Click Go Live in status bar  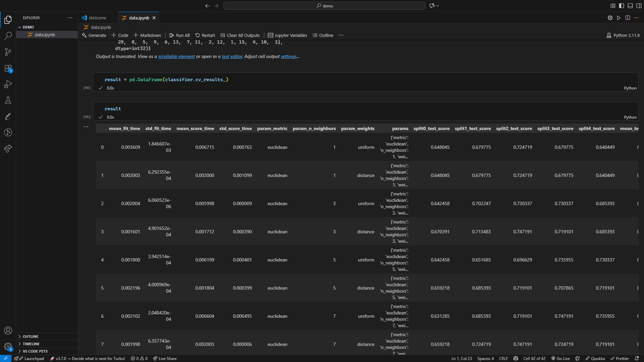click(560, 358)
